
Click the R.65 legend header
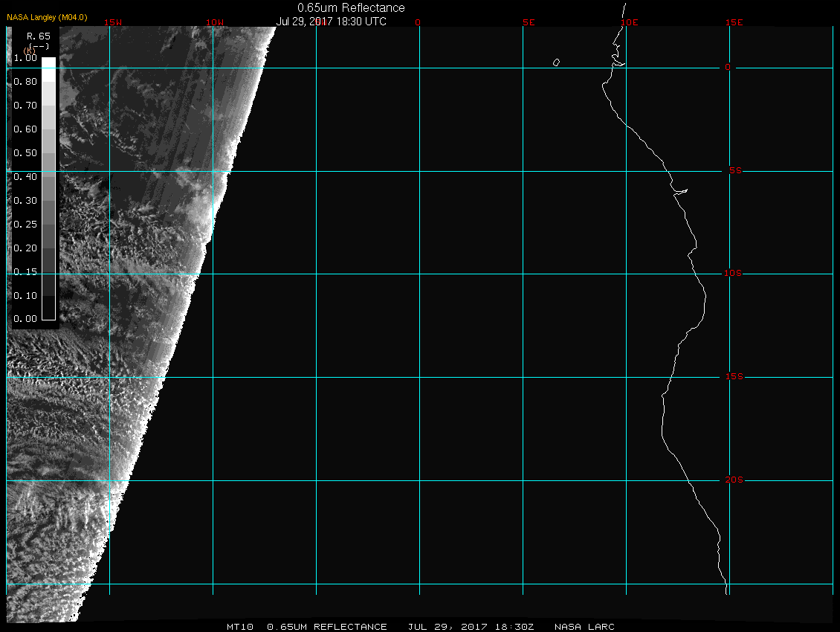[x=38, y=36]
